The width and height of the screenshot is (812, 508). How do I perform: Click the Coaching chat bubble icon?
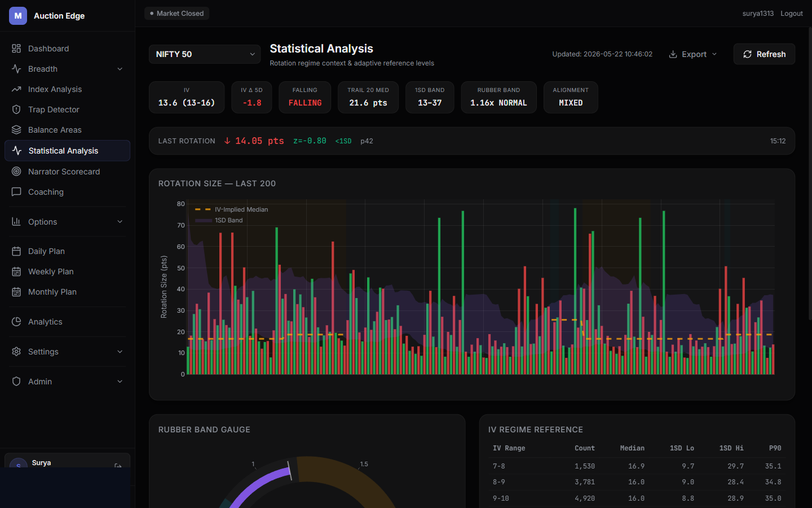click(x=16, y=192)
